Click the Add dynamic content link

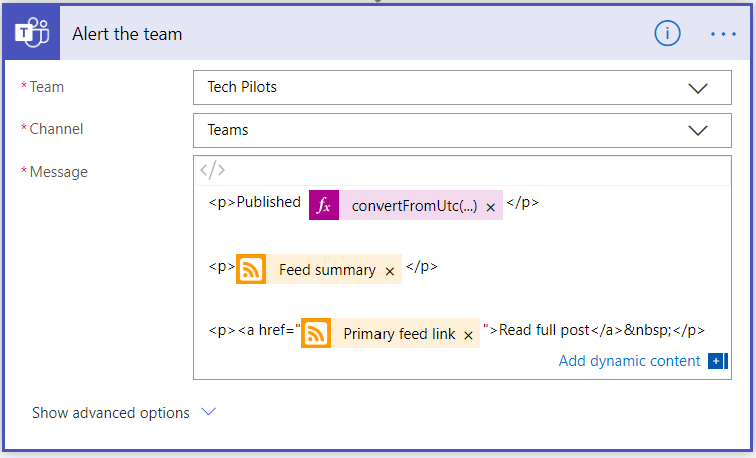[629, 361]
